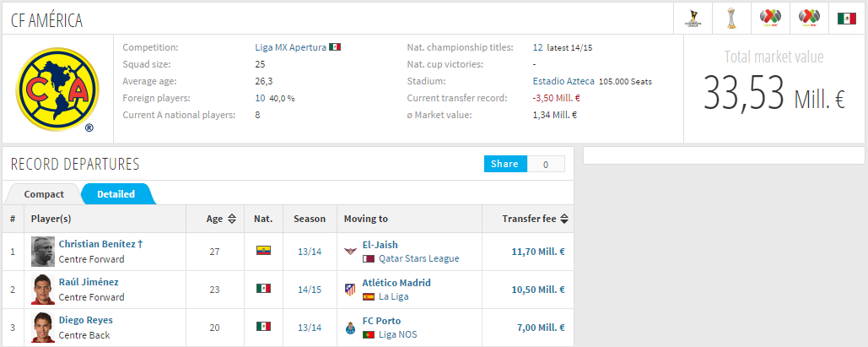Sort table by Transfer fee arrows
Image resolution: width=868 pixels, height=347 pixels.
564,219
